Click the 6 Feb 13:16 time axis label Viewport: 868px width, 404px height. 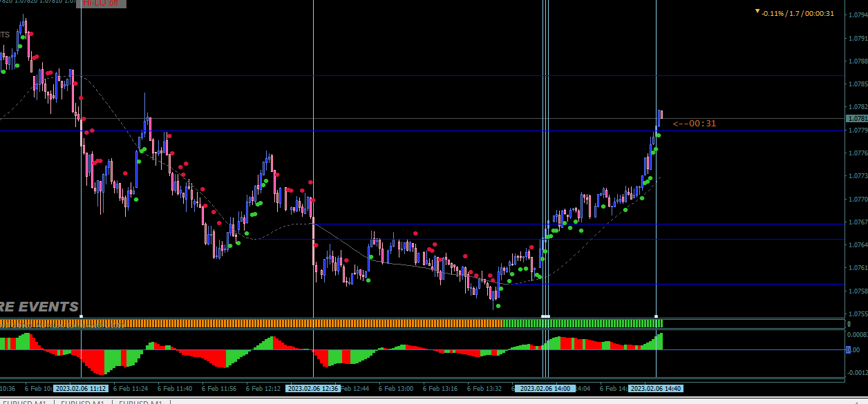[440, 389]
